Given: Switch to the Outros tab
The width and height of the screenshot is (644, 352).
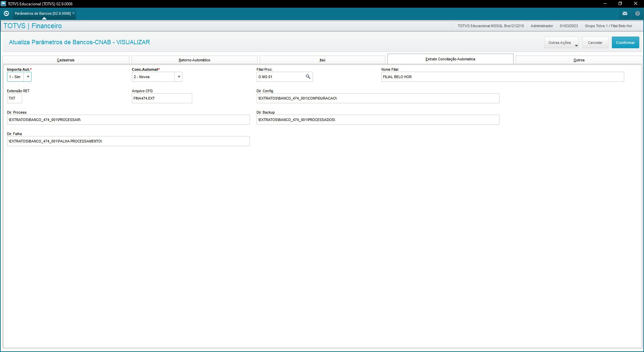Looking at the screenshot, I should tap(579, 60).
